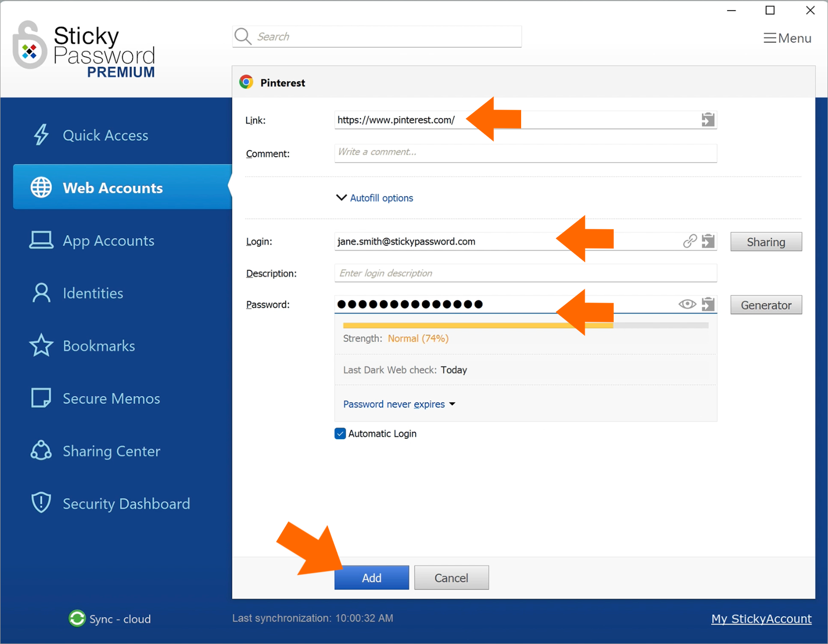Open the Security Dashboard label
The width and height of the screenshot is (828, 644).
[126, 503]
